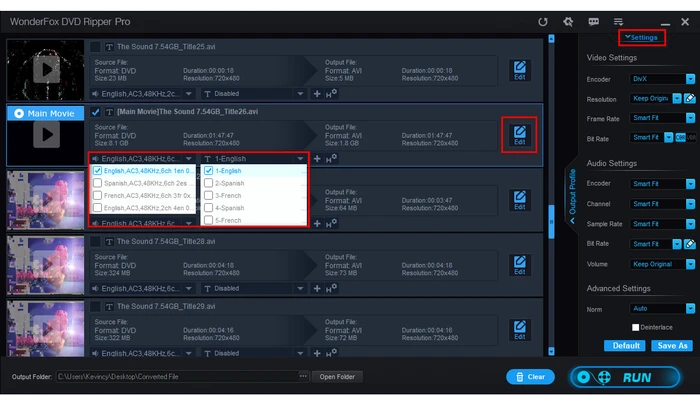Select the Title28.avi checkbox
This screenshot has height=407, width=700.
click(x=95, y=241)
